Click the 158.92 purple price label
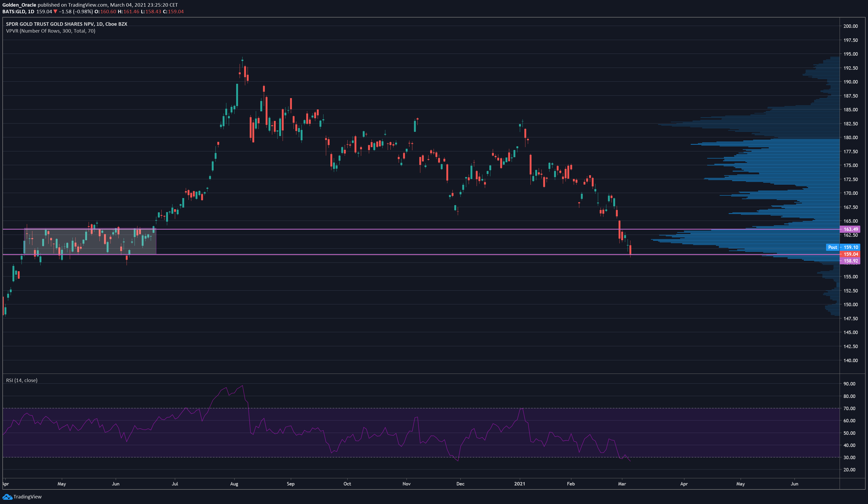This screenshot has width=868, height=504. [850, 261]
